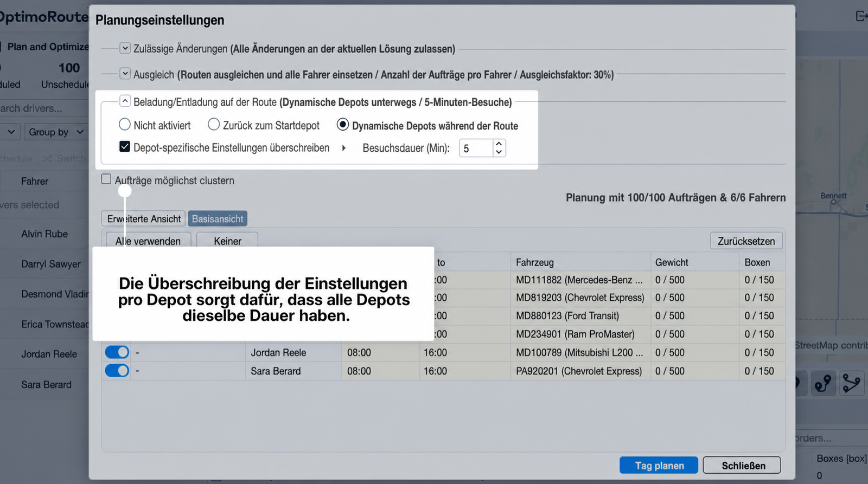
Task: Click the Keiner button
Action: pos(227,241)
